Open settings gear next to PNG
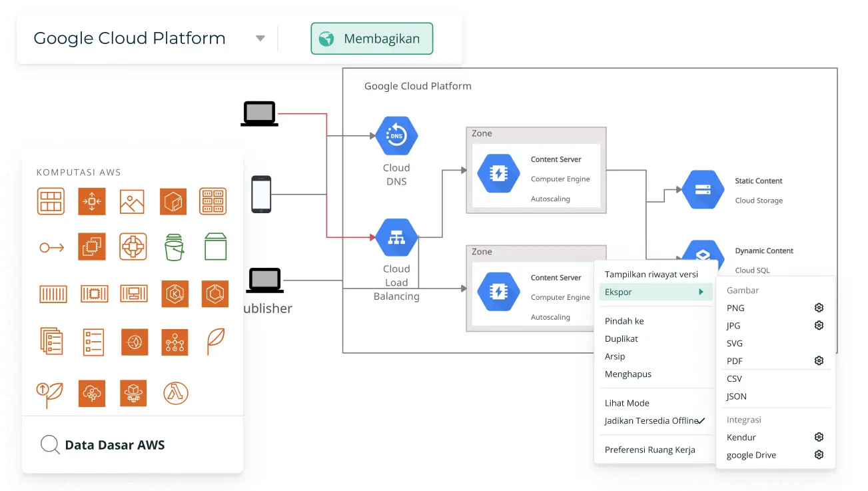The width and height of the screenshot is (868, 491). coord(819,308)
